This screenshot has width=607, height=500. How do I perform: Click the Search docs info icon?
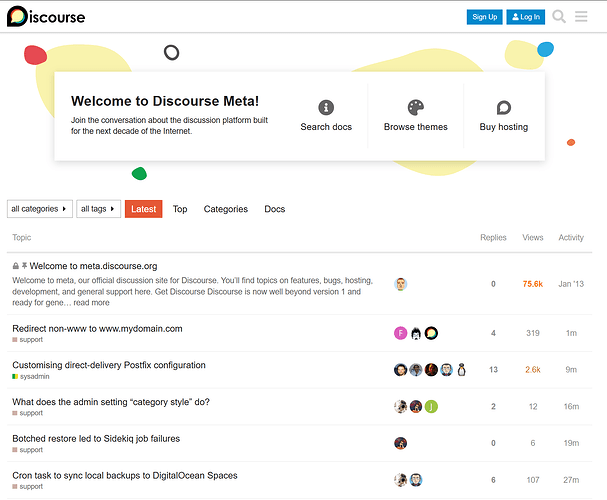click(326, 108)
